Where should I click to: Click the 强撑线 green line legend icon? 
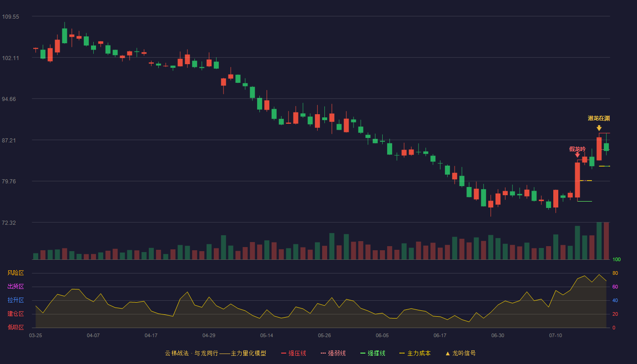click(363, 353)
